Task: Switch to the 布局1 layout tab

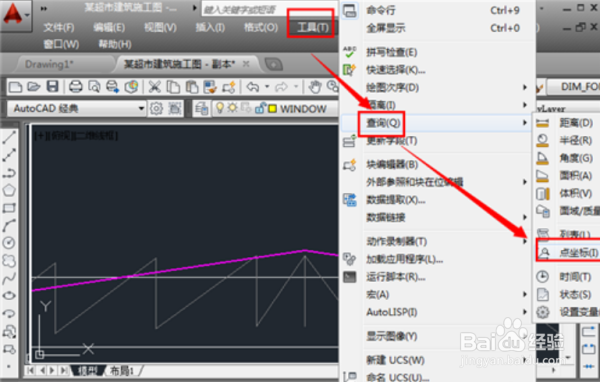Action: point(122,371)
